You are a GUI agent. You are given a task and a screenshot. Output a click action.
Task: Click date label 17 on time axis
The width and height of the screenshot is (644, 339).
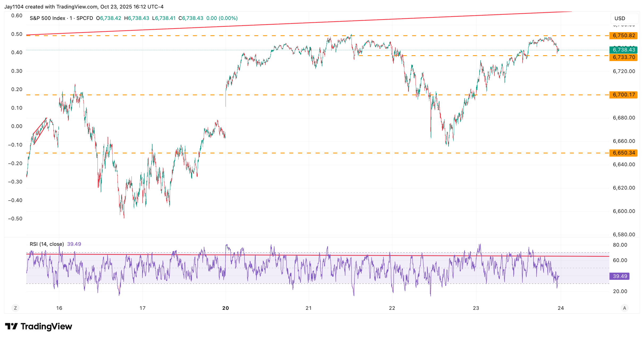(142, 308)
